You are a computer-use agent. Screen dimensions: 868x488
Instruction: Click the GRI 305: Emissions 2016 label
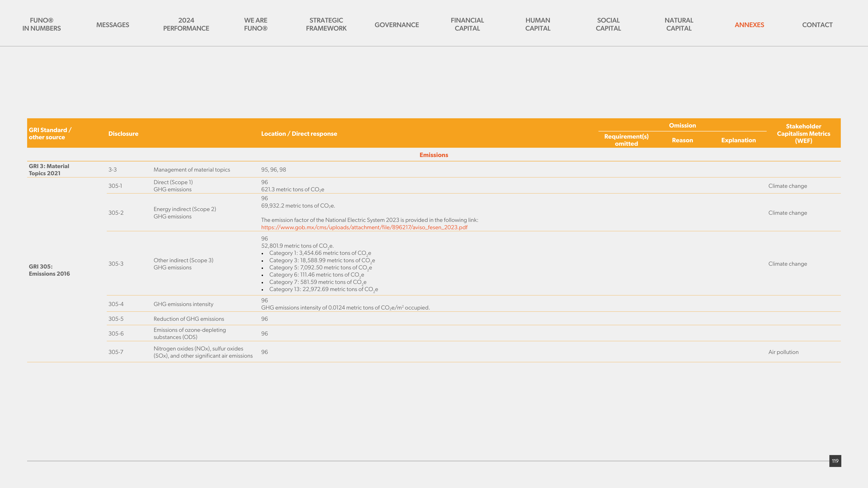(x=49, y=270)
